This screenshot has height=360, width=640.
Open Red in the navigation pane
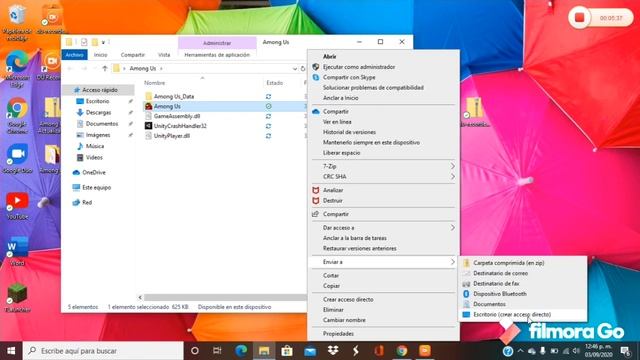tap(87, 202)
